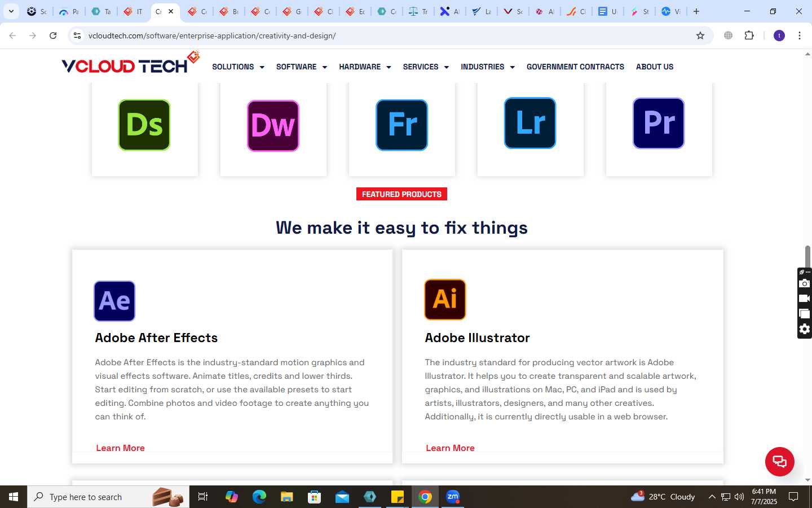Click the Dreamweaver Dw icon
The image size is (812, 508).
click(x=273, y=125)
